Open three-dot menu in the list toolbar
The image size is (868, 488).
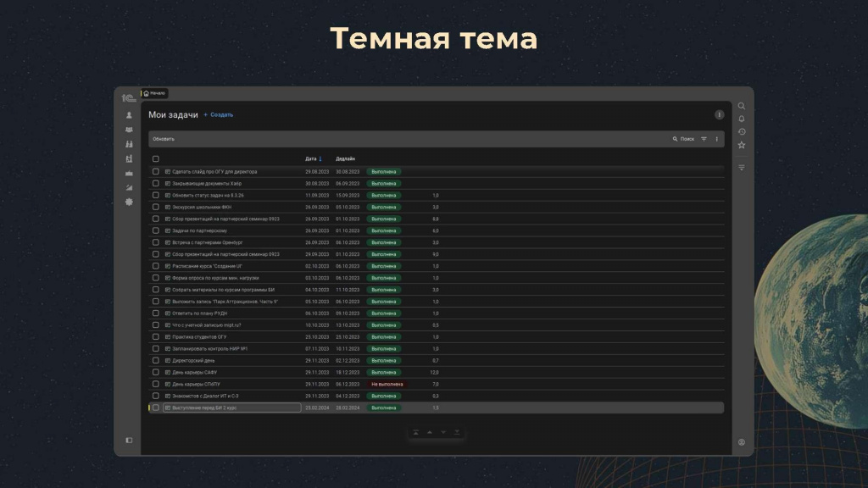[x=716, y=139]
